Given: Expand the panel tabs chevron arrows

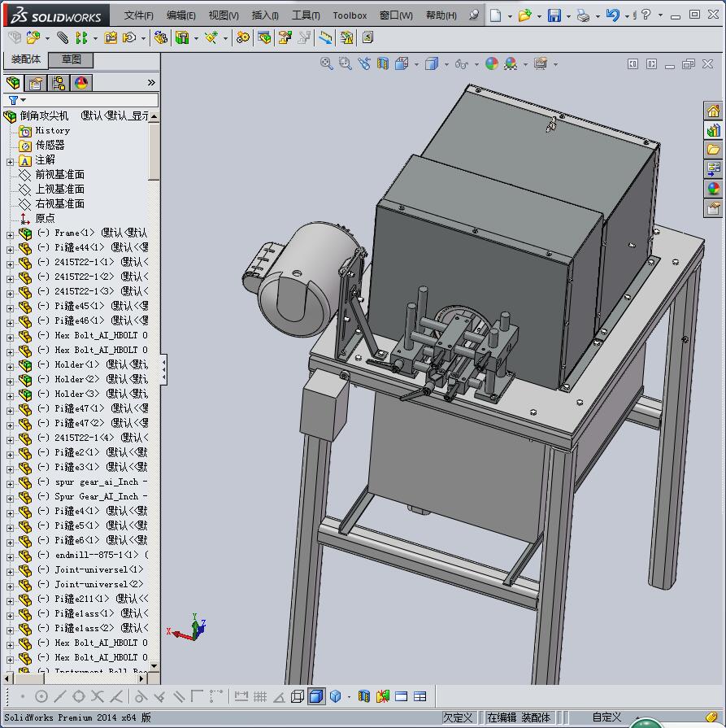Looking at the screenshot, I should pos(151,83).
